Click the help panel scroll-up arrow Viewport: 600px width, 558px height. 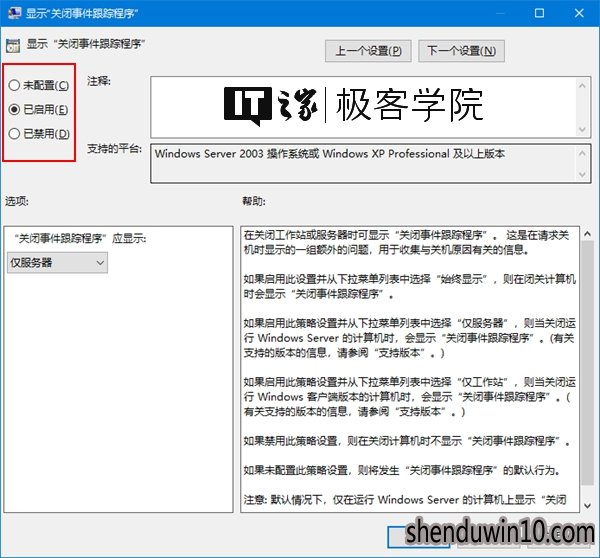coord(587,233)
